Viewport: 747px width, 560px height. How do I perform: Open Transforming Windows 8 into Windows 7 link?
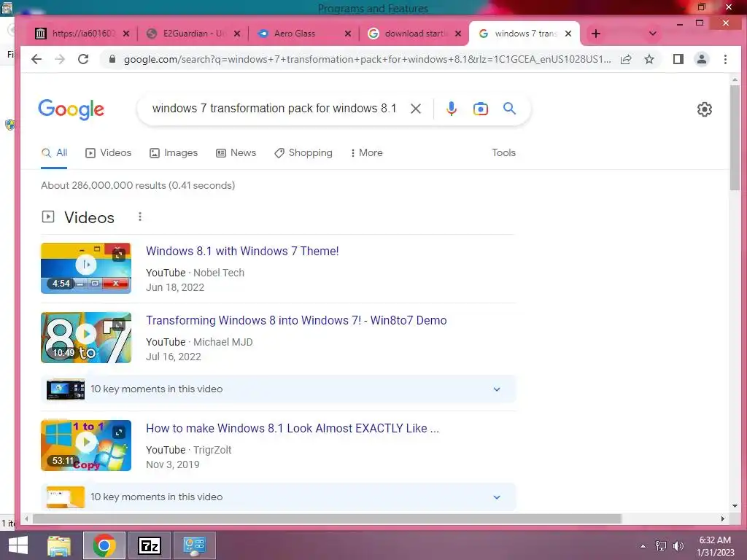296,321
